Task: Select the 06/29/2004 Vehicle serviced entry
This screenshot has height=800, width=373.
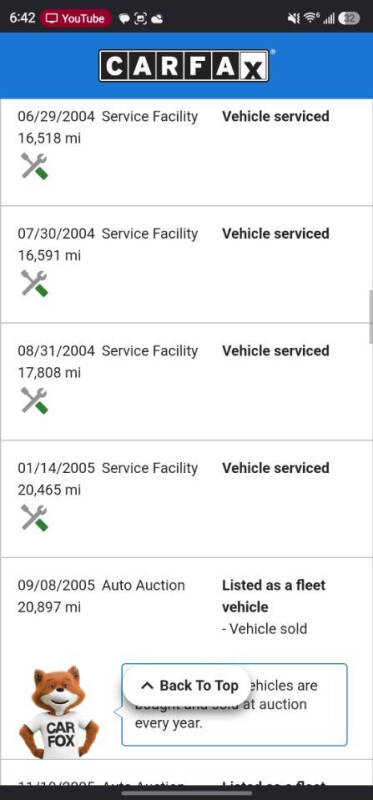Action: point(186,153)
